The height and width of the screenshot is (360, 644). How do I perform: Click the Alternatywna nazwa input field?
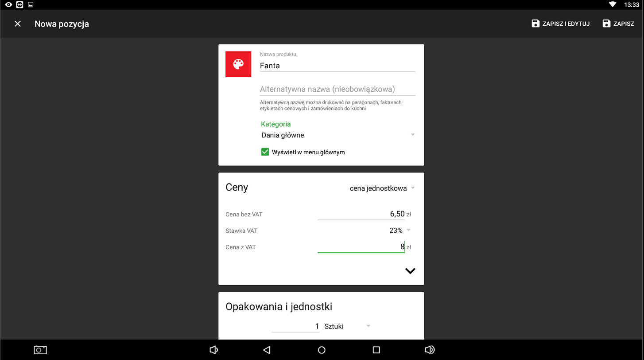click(337, 89)
